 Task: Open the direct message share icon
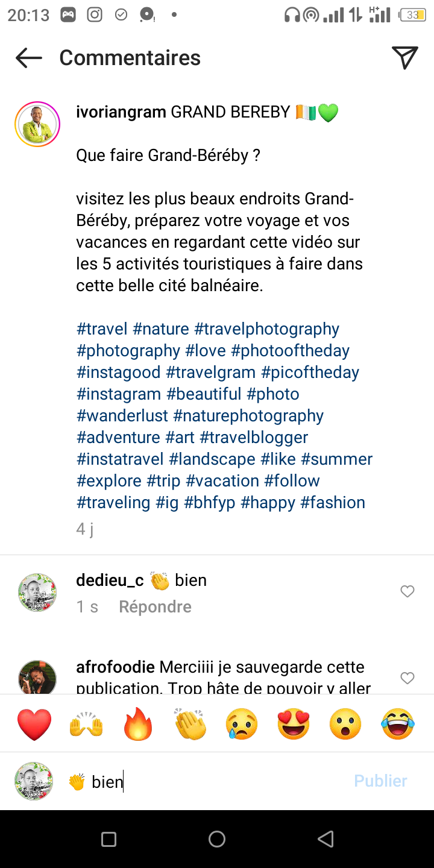tap(405, 58)
